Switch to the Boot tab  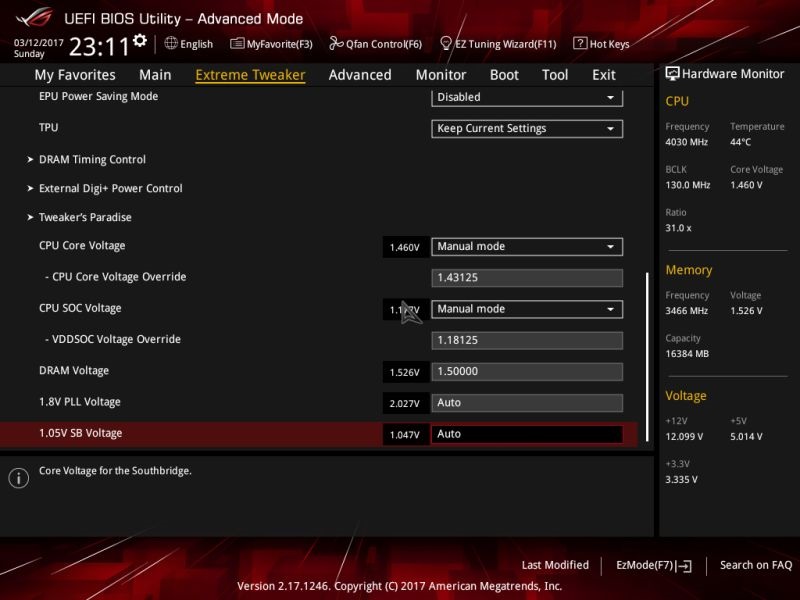point(504,75)
